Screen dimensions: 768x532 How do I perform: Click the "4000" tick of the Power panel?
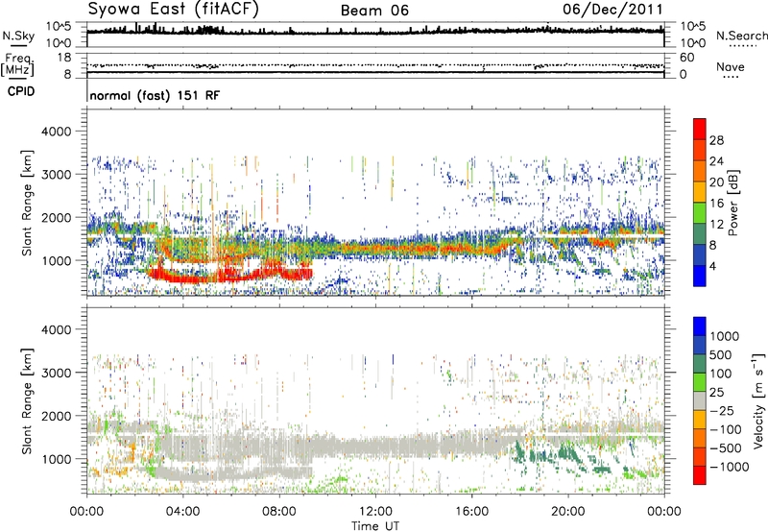(56, 132)
